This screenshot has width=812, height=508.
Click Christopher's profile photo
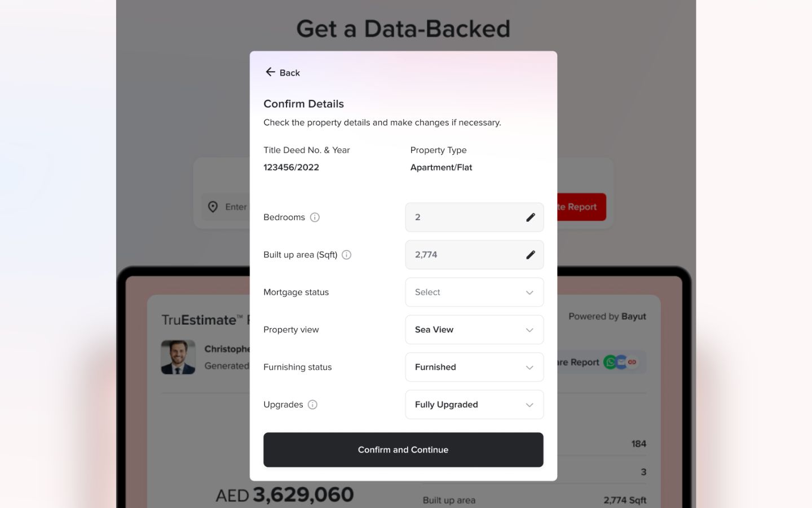178,357
